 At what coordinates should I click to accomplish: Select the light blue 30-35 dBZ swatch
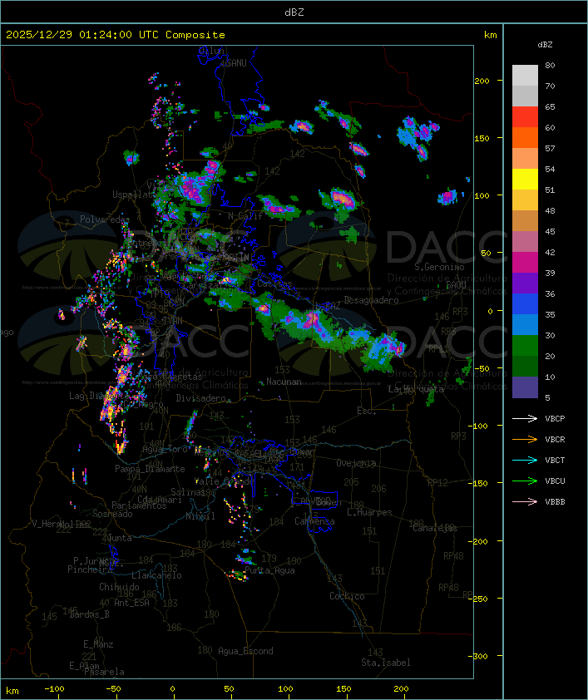[x=525, y=325]
